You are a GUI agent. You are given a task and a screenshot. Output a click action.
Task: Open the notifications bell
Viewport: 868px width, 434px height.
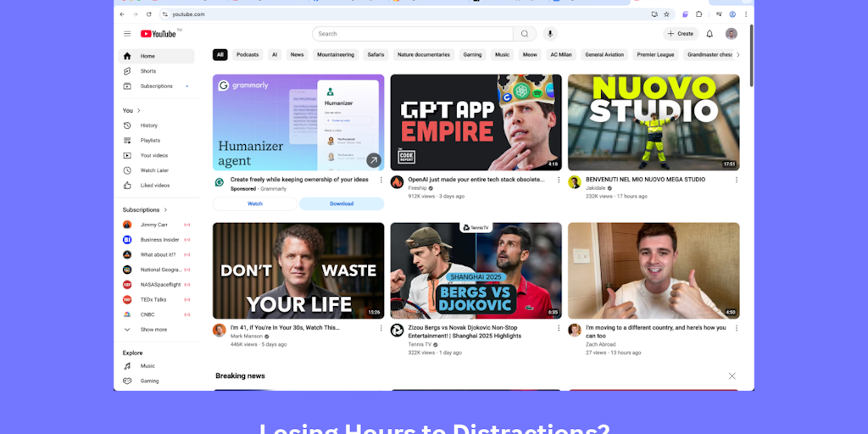pos(709,34)
